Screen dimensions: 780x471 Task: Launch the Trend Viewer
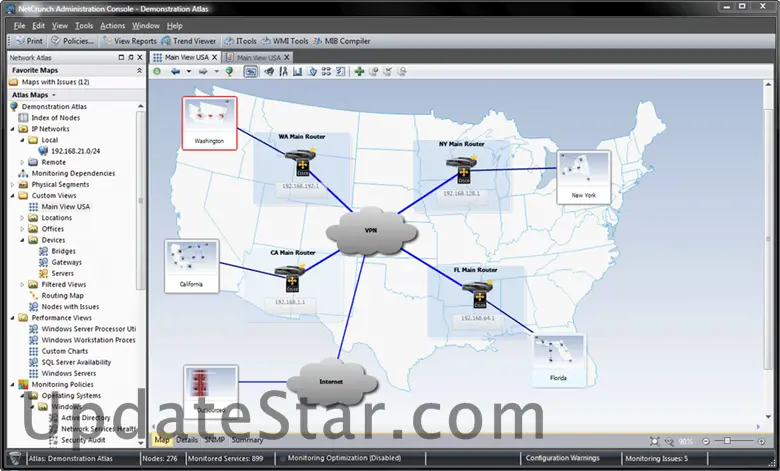189,41
